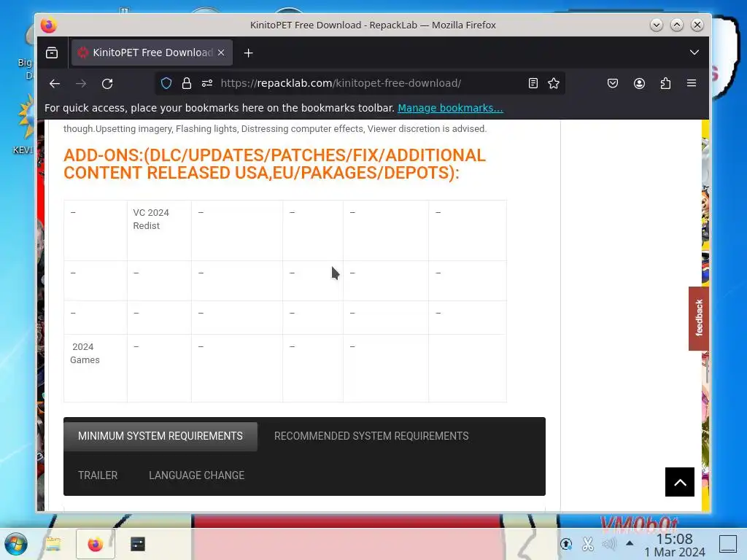Open volume speaker tray icon
747x560 pixels.
pos(609,543)
